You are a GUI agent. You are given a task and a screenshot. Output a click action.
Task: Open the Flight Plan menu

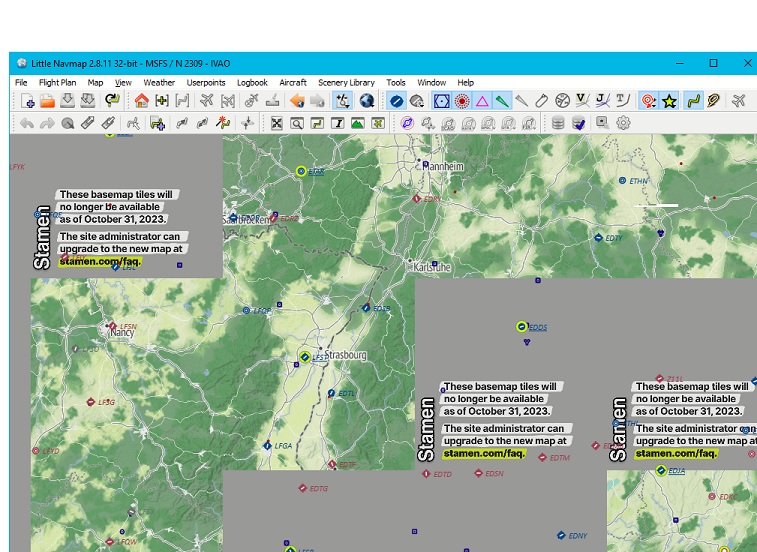57,83
